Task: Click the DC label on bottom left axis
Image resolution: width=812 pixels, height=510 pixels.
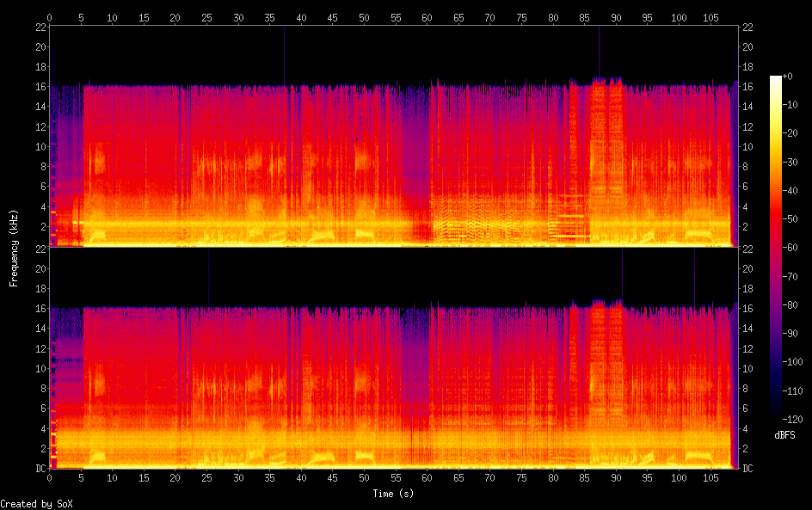Action: coord(41,469)
